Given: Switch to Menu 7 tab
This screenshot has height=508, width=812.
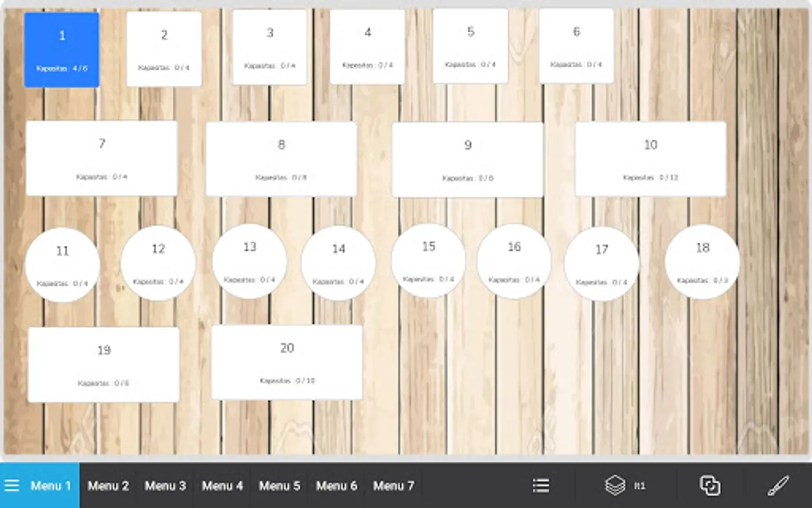Looking at the screenshot, I should (394, 485).
